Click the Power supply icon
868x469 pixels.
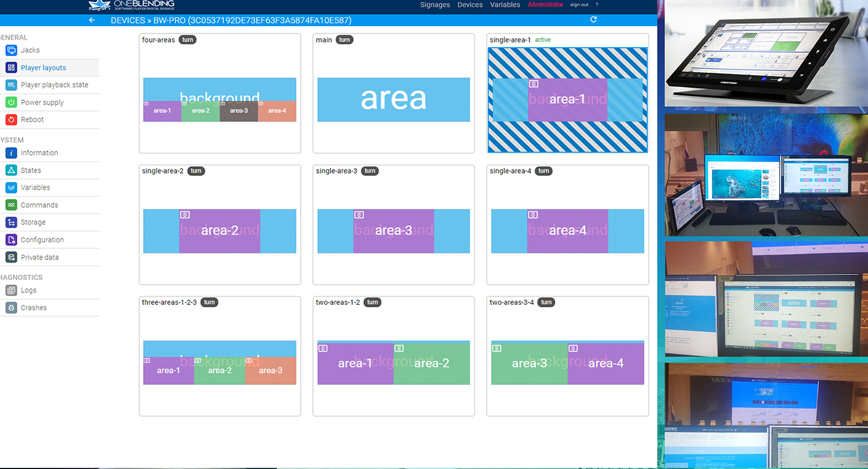click(x=11, y=103)
